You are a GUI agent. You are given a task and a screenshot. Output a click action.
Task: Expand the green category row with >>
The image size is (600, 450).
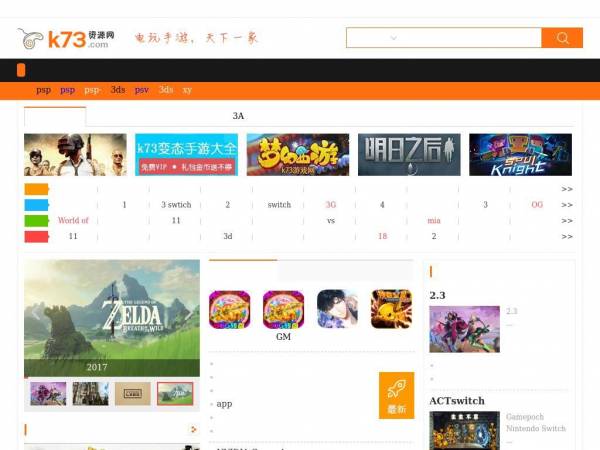[x=567, y=221]
